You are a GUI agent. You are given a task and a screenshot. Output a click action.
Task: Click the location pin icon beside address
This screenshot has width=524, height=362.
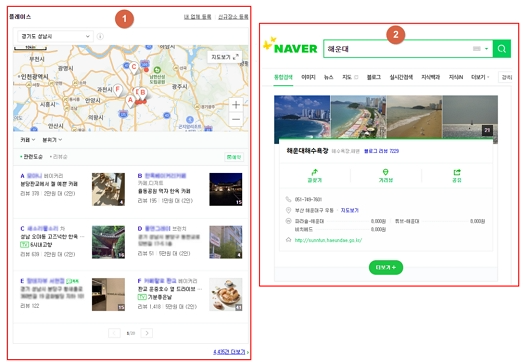(x=288, y=210)
